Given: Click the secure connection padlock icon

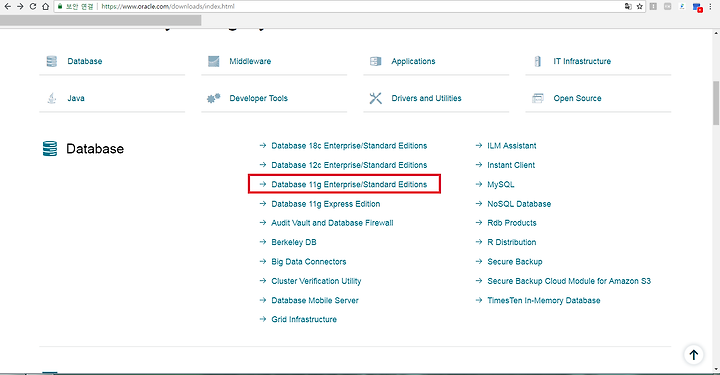Looking at the screenshot, I should [x=60, y=6].
